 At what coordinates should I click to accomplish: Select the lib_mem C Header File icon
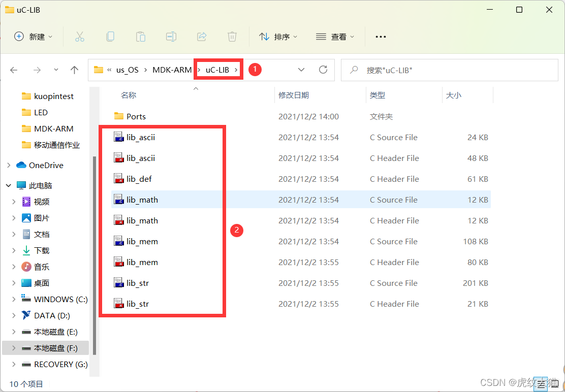point(119,262)
